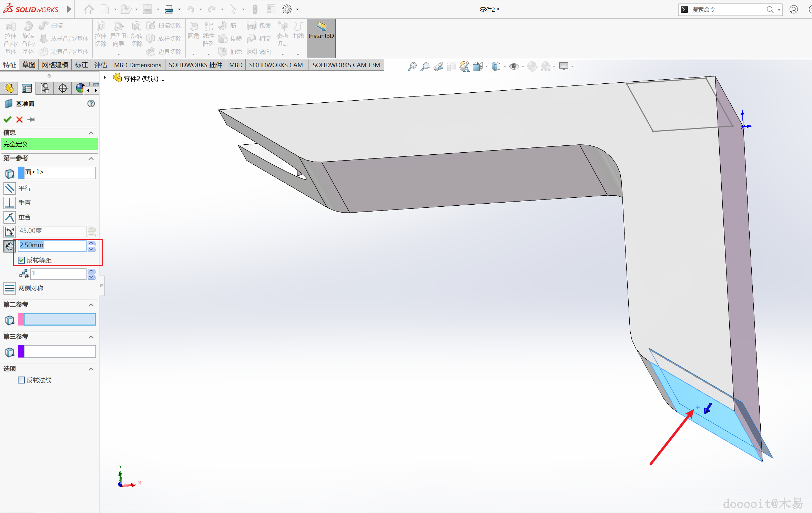Click the 两侧对称 mid-plane icon
The height and width of the screenshot is (513, 812).
[x=10, y=288]
